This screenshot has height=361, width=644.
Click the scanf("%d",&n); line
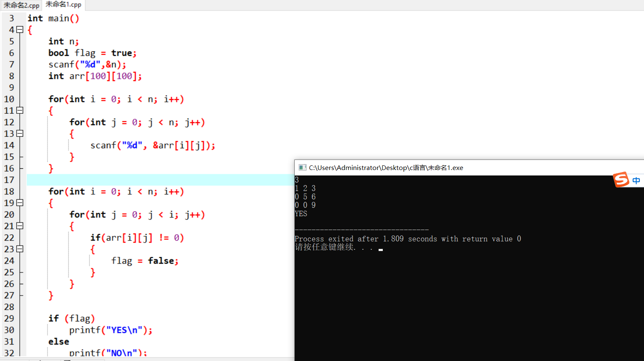[87, 65]
